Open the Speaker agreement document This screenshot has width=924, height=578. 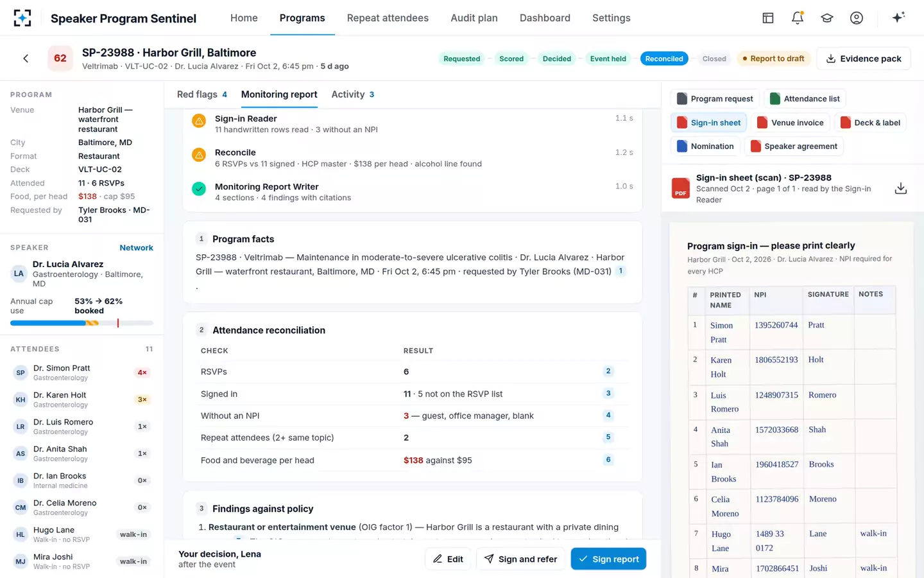794,146
